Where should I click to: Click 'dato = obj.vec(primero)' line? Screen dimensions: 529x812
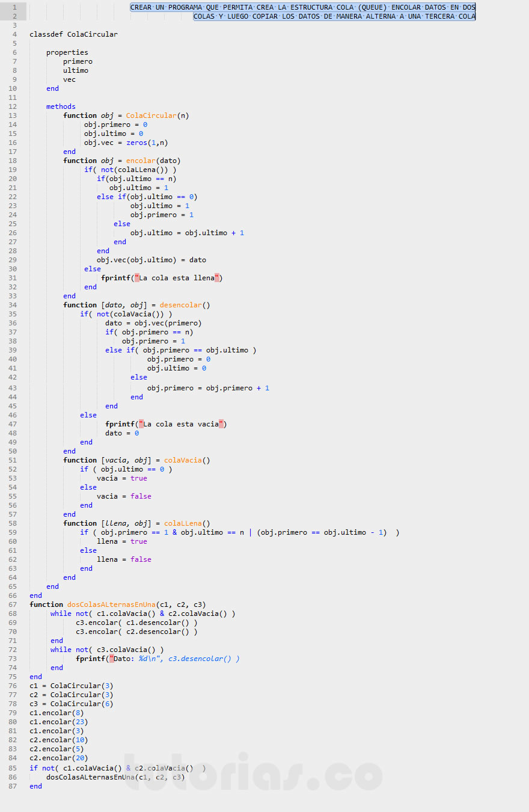click(153, 323)
